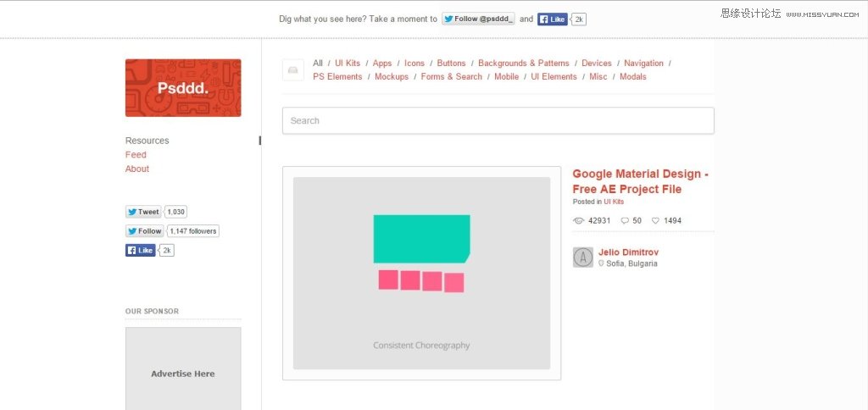Click the sidebar Facebook Like button
868x410 pixels.
pos(141,251)
